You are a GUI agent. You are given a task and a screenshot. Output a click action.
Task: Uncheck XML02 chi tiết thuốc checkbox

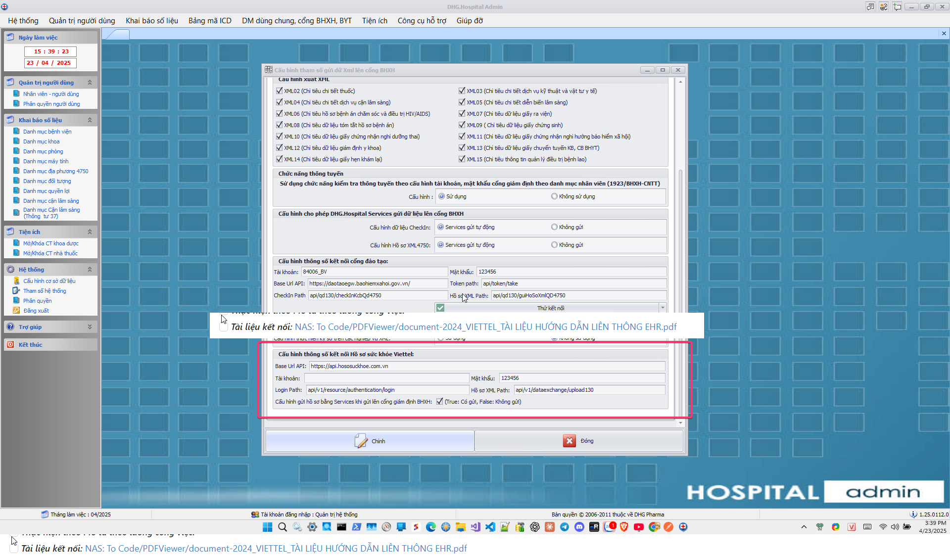pyautogui.click(x=279, y=91)
